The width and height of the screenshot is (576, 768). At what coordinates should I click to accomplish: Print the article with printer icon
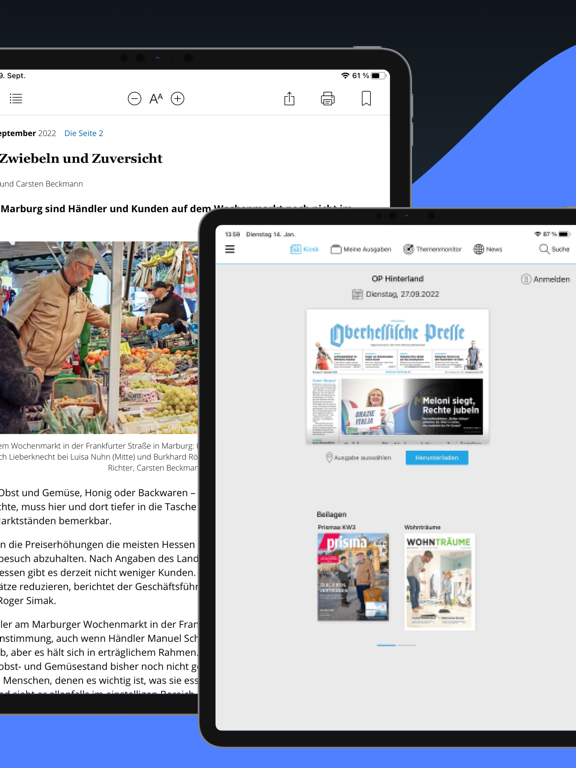(x=328, y=98)
